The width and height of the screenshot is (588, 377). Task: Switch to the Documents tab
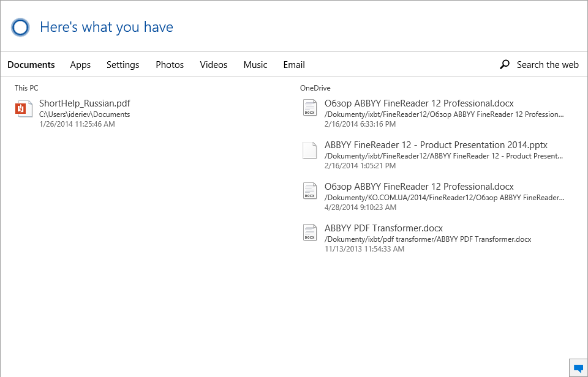point(31,65)
